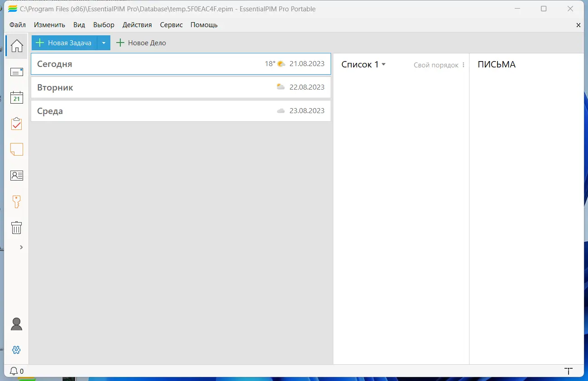Open the Действия menu

pyautogui.click(x=137, y=25)
